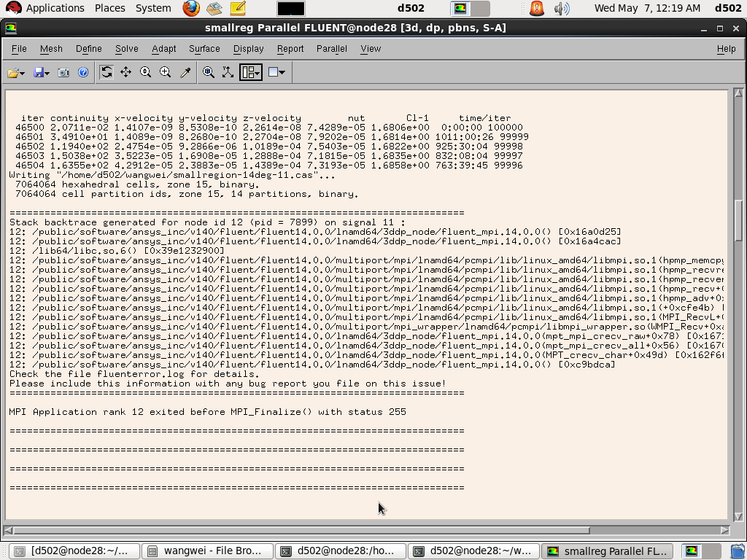
Task: Click the rotate view tool icon
Action: 107,72
